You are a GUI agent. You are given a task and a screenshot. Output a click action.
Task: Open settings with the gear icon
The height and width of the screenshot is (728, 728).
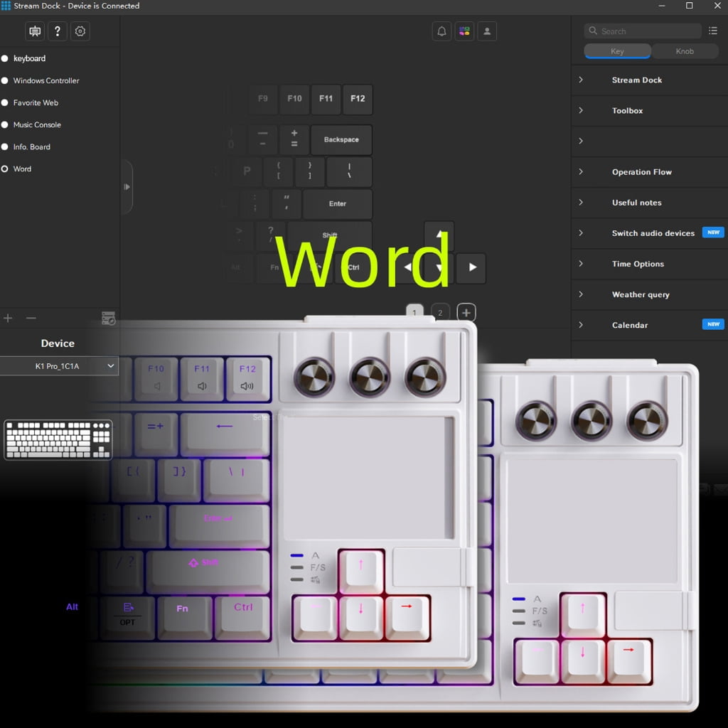(80, 31)
